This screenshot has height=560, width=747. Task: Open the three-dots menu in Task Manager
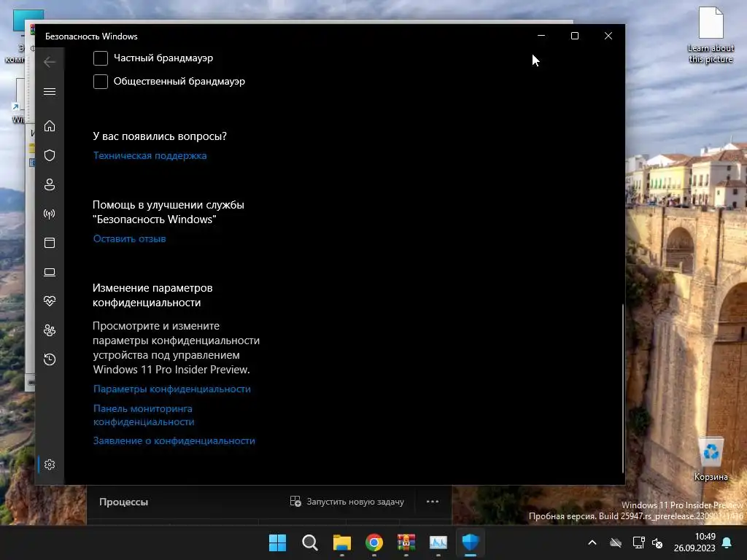pos(433,502)
